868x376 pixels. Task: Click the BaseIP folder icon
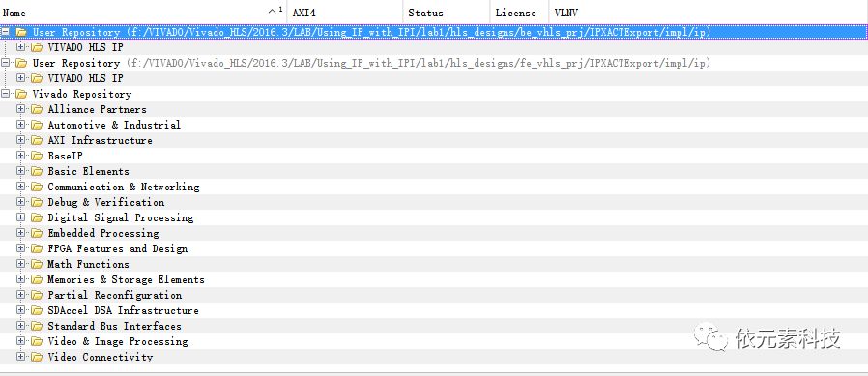37,157
